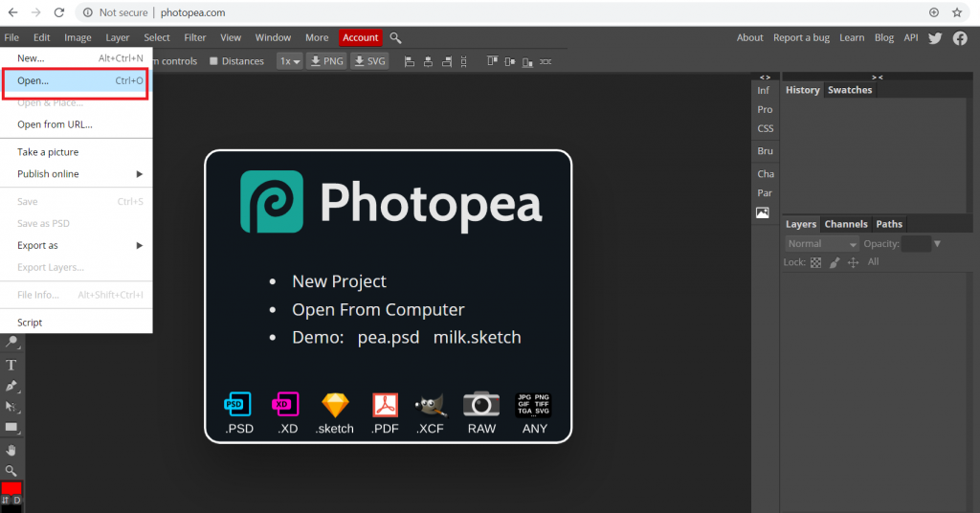
Task: Click the align right edges icon
Action: tap(447, 61)
